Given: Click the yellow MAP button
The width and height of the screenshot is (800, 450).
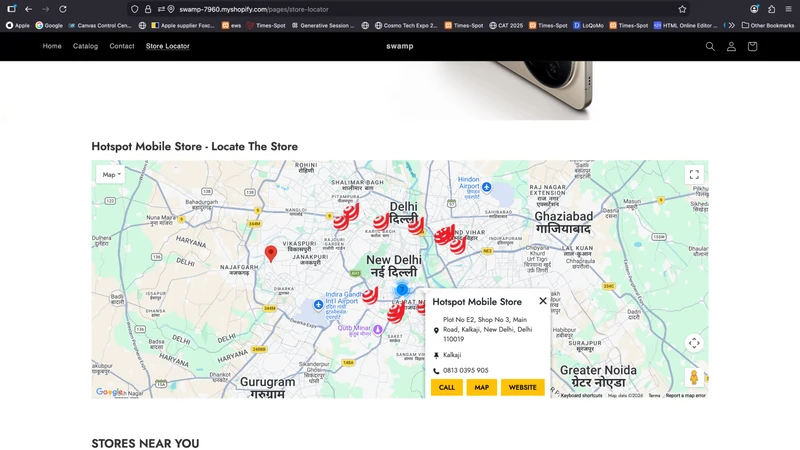Looking at the screenshot, I should coord(482,387).
